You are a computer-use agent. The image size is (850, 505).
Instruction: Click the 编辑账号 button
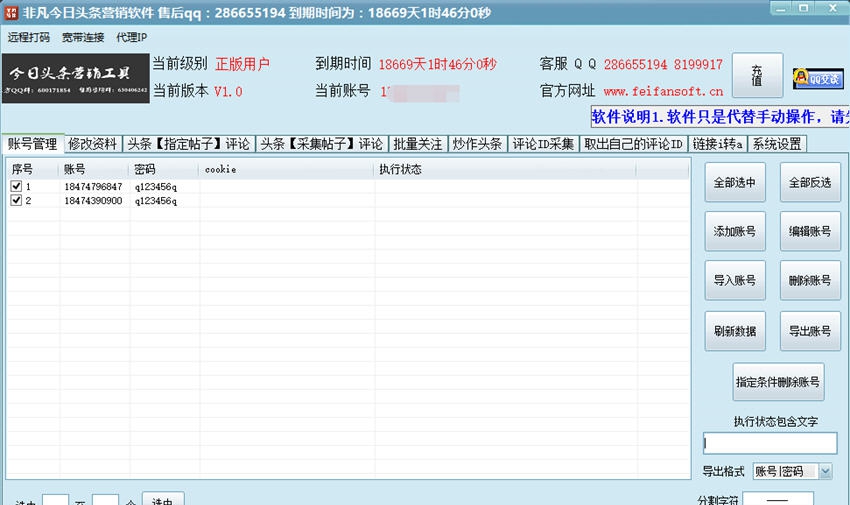click(810, 231)
